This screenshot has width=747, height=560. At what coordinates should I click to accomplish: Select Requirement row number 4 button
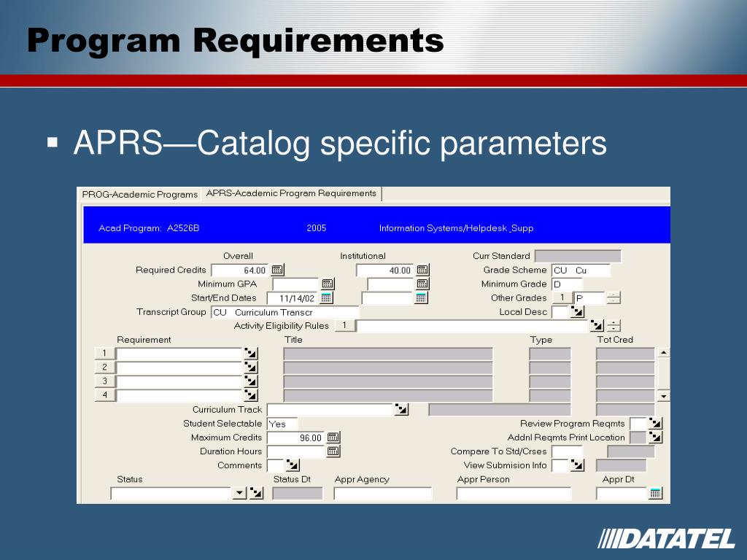pos(105,394)
